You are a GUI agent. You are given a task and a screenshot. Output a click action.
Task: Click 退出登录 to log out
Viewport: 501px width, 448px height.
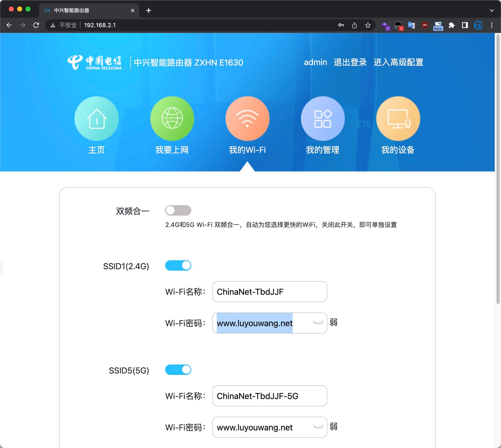click(350, 62)
